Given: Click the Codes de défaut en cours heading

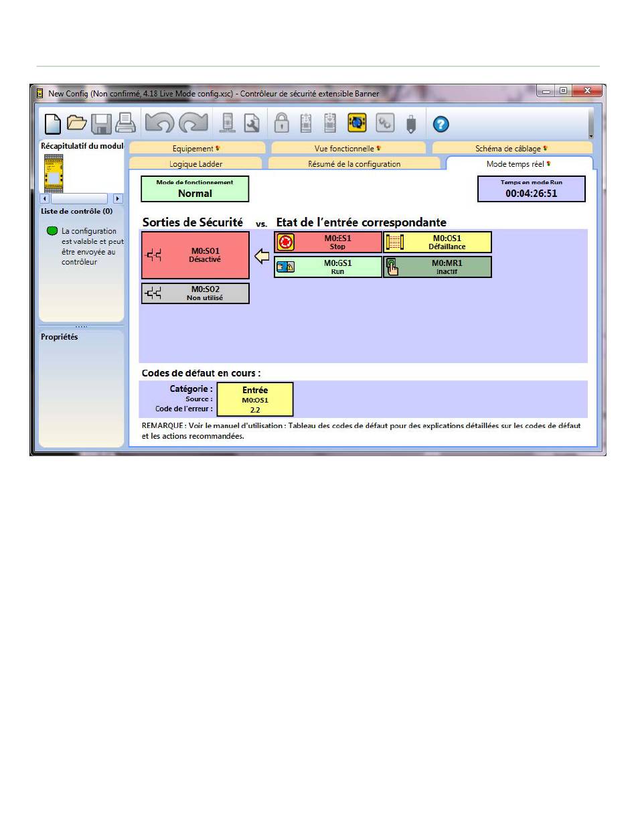Looking at the screenshot, I should pos(202,373).
